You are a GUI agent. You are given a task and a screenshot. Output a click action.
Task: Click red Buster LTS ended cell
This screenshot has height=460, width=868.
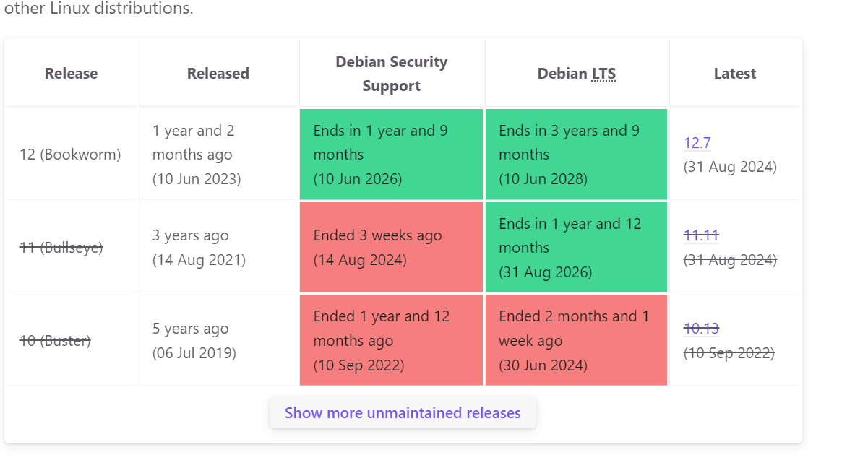576,340
